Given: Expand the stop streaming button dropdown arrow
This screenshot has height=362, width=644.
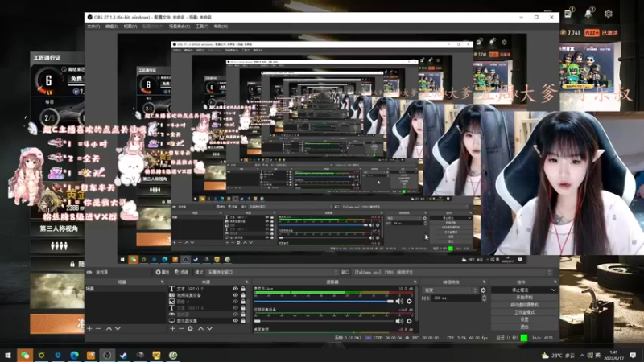Looking at the screenshot, I should click(553, 290).
